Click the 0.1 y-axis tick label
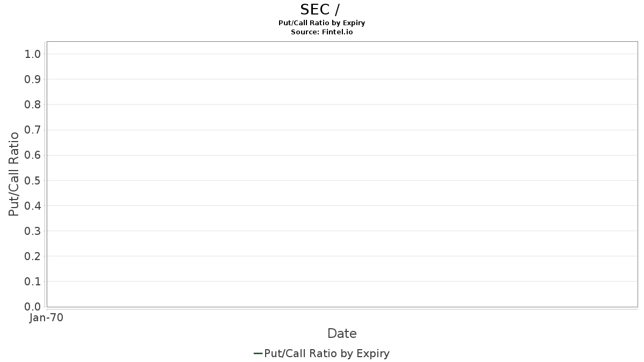The width and height of the screenshot is (644, 362). pyautogui.click(x=33, y=282)
